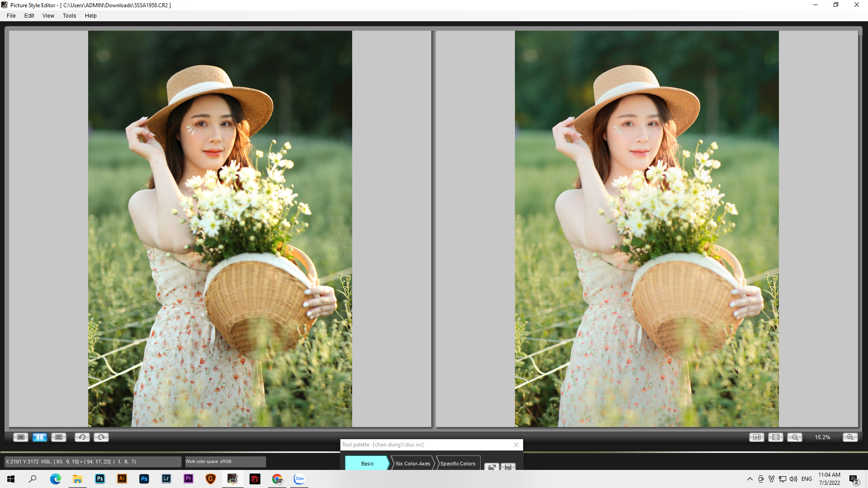Open the Tools menu
Screen dimensions: 868x488
tap(69, 15)
